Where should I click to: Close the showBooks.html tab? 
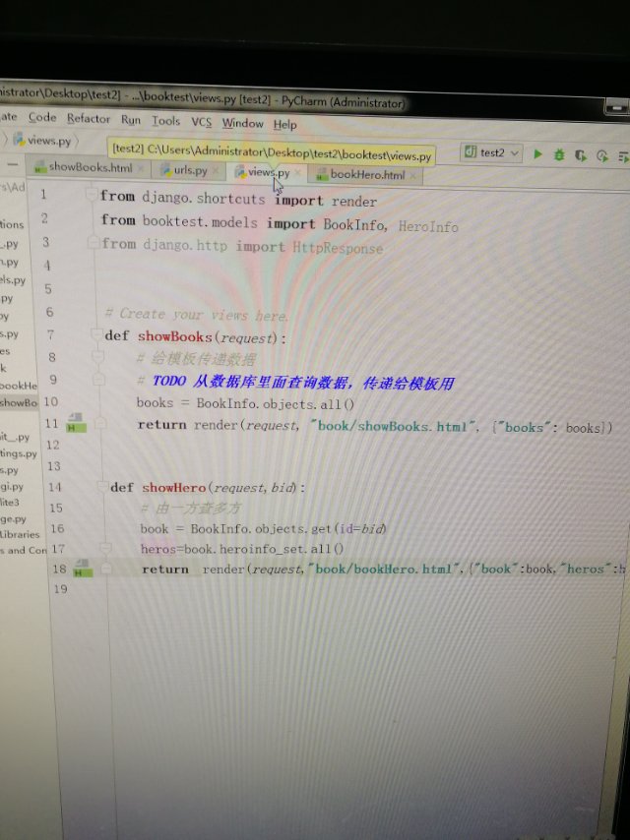point(141,169)
